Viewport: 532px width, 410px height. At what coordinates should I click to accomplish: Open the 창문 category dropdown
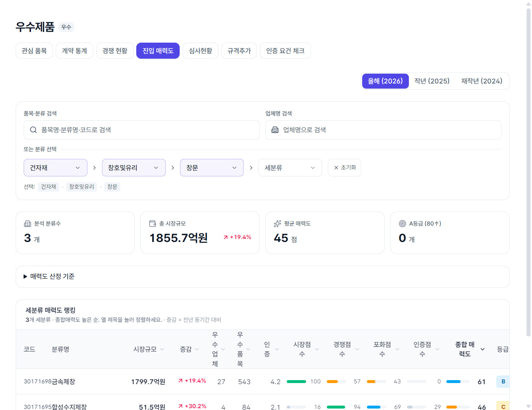212,168
